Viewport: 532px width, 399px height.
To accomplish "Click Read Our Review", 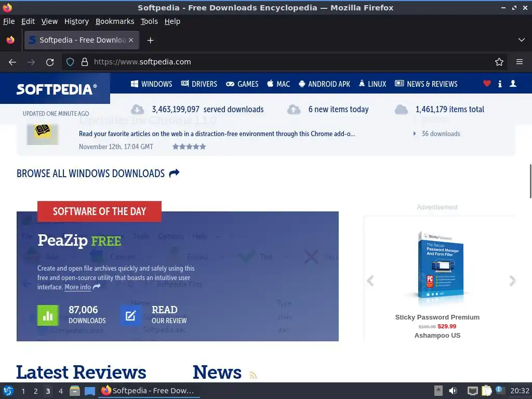I will coord(169,315).
